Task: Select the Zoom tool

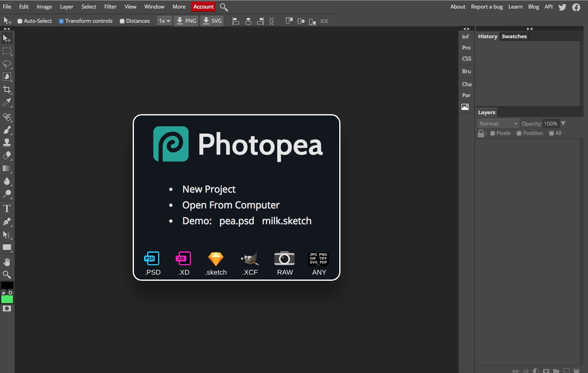Action: pos(7,275)
